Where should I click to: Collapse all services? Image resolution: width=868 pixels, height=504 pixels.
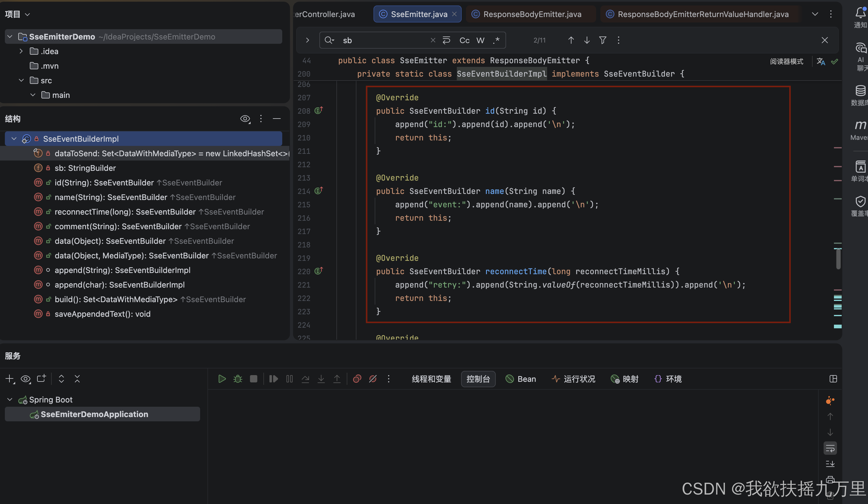(x=77, y=379)
